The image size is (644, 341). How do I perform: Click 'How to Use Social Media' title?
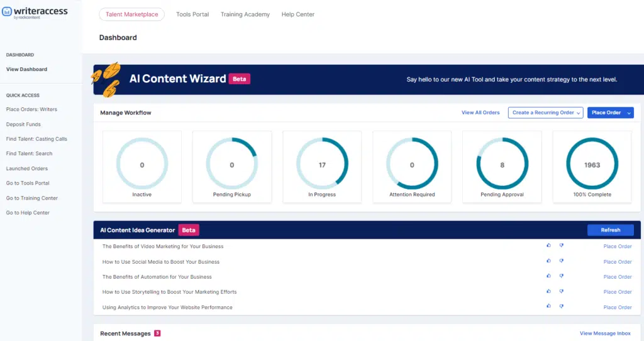tap(160, 262)
